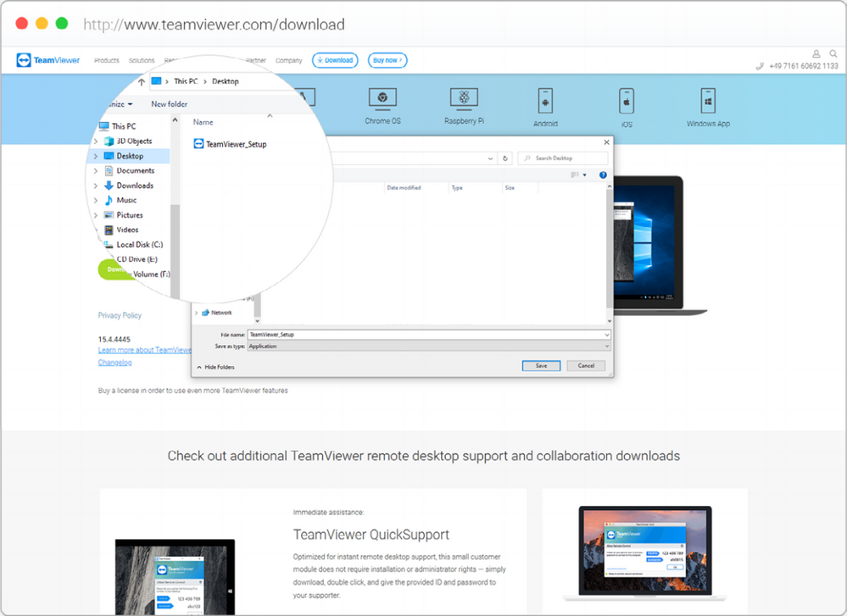
Task: Click the change view icon in dialog
Action: pyautogui.click(x=575, y=175)
